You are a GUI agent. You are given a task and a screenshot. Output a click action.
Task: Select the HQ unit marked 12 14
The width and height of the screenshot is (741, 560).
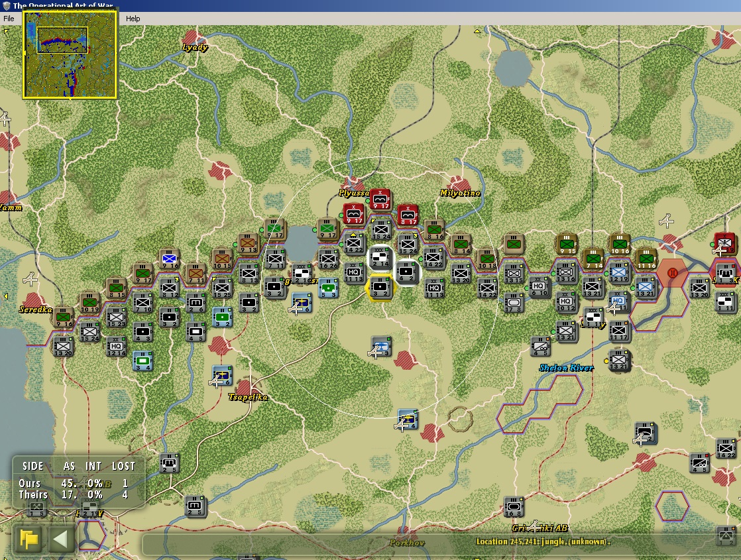click(116, 347)
